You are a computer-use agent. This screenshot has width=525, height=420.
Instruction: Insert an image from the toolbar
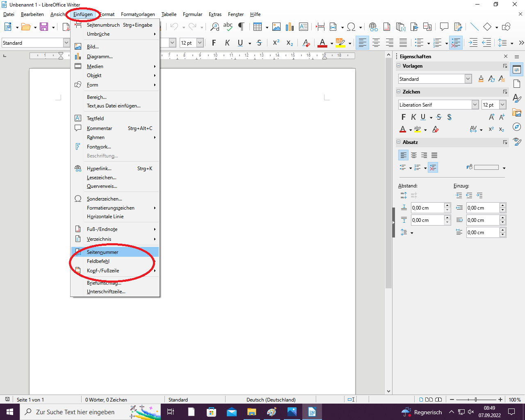tap(276, 27)
